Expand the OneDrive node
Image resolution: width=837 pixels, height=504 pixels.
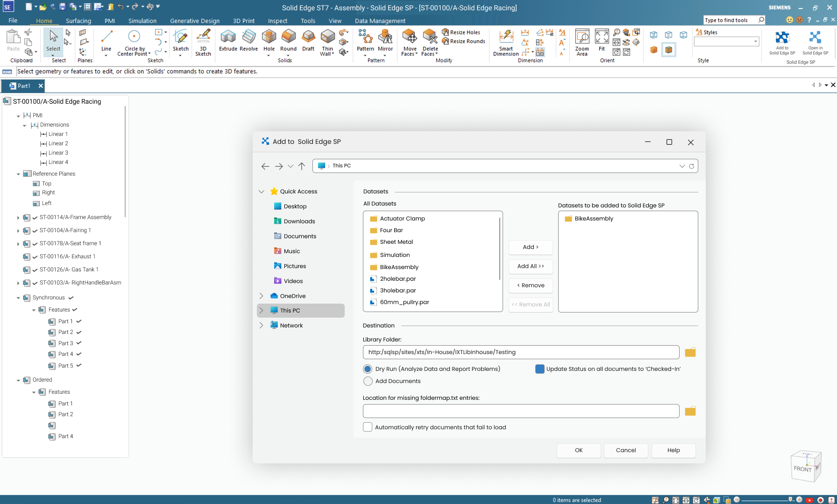point(261,296)
